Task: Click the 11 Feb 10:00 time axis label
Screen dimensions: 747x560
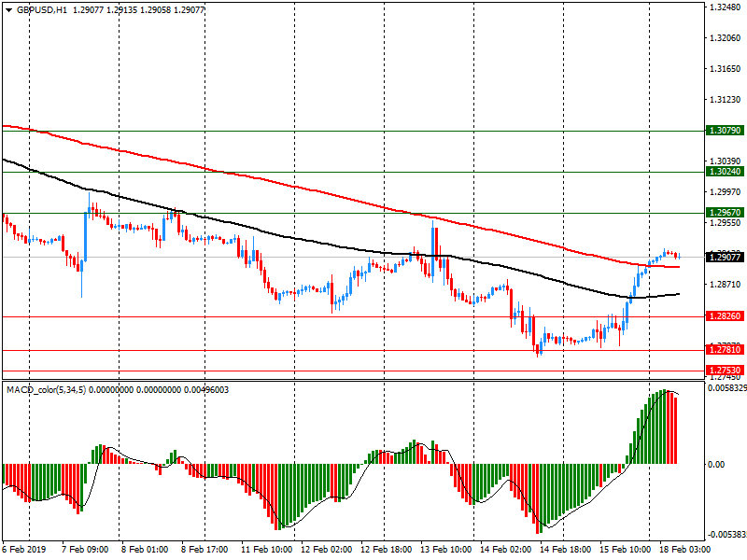Action: [266, 550]
